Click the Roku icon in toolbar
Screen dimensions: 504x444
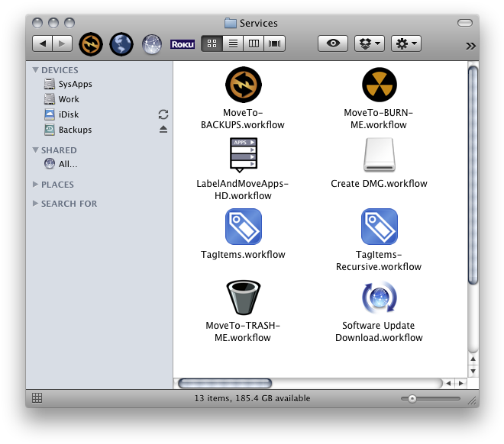point(183,44)
